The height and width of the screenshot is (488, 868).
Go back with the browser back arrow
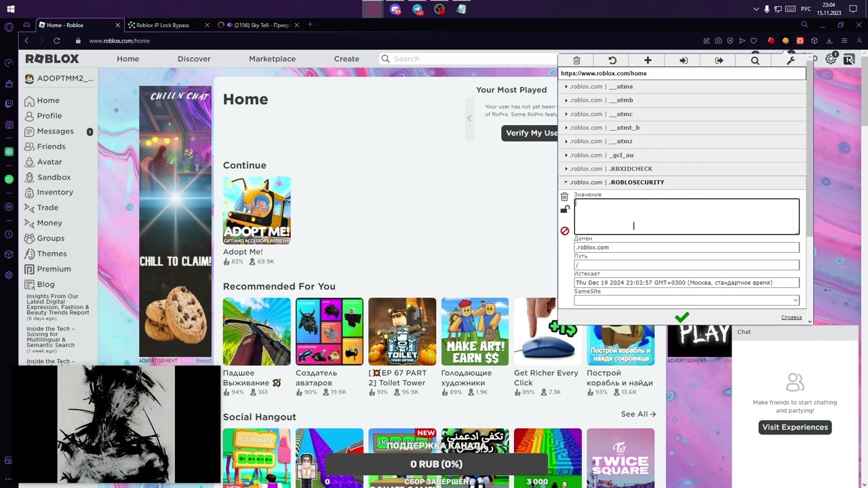[x=26, y=41]
